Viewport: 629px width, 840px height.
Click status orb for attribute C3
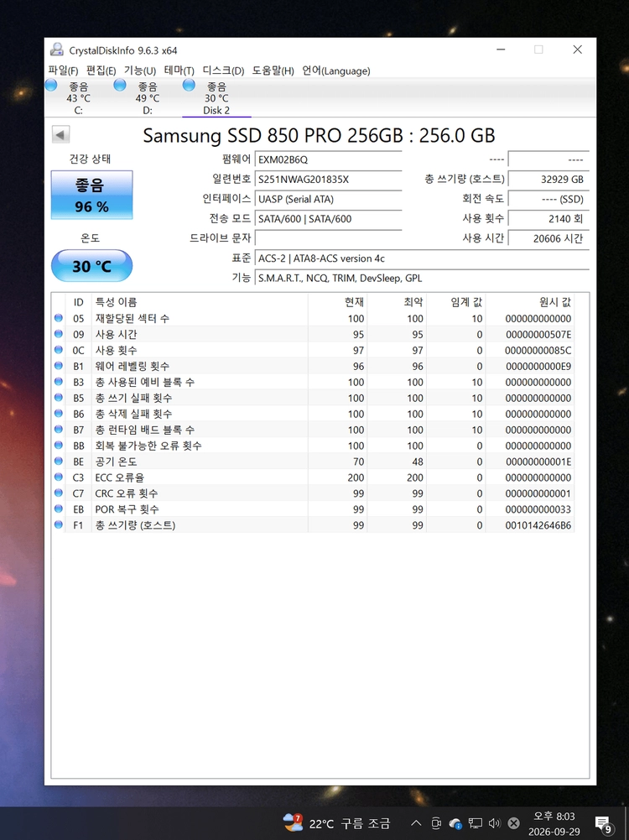[x=59, y=477]
